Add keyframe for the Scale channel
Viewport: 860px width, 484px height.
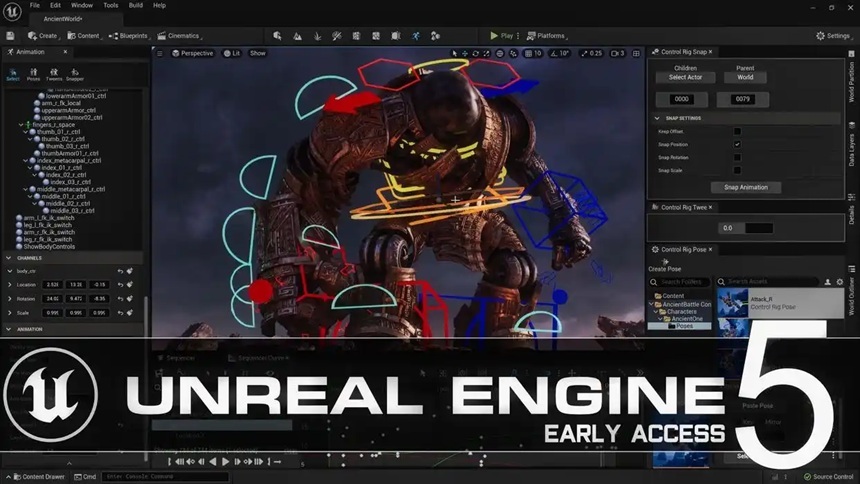[130, 313]
